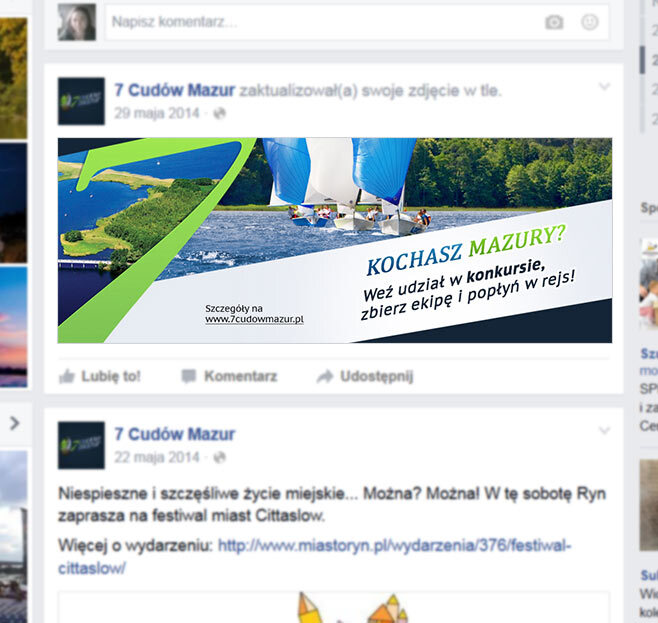Click in the Napisz komentarz input field
This screenshot has height=623, width=658.
click(x=357, y=22)
